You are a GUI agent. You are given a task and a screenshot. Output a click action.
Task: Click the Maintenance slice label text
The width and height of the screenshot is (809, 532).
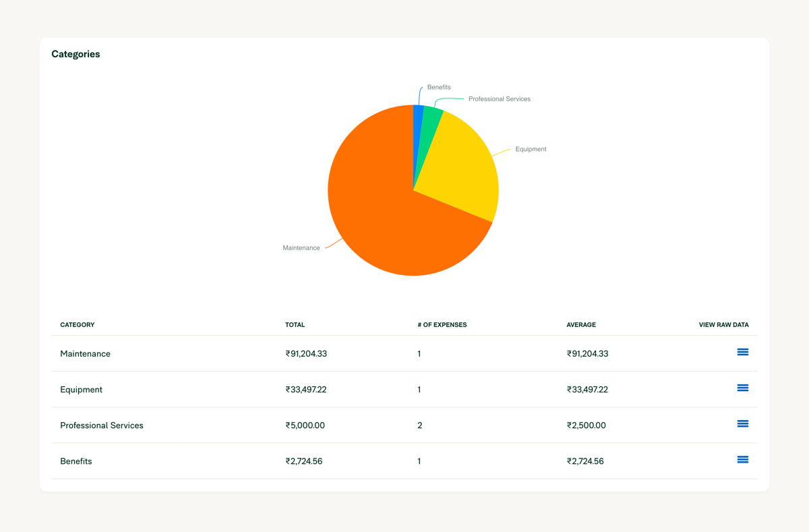pyautogui.click(x=301, y=247)
